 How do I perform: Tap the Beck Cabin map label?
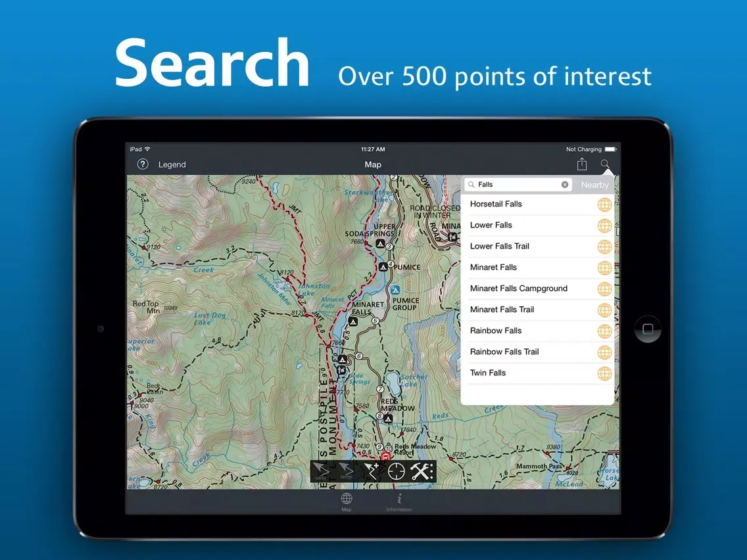click(x=154, y=388)
